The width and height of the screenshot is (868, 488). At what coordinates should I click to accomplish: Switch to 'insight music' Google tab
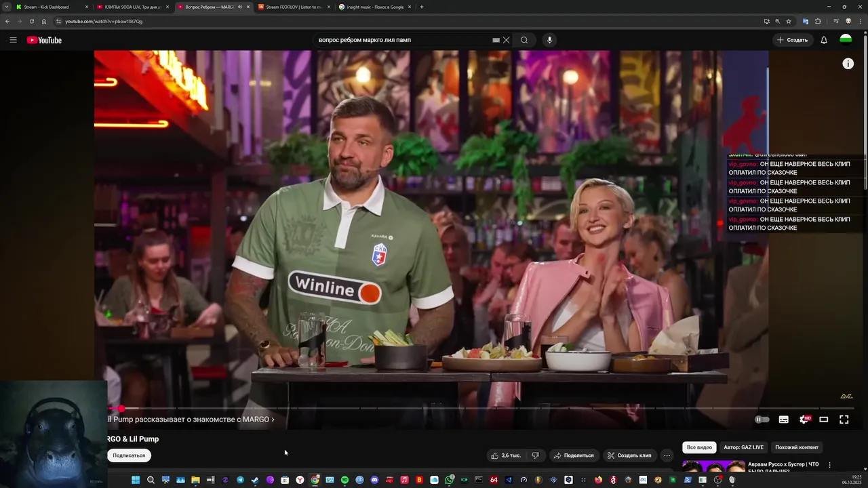pos(374,7)
